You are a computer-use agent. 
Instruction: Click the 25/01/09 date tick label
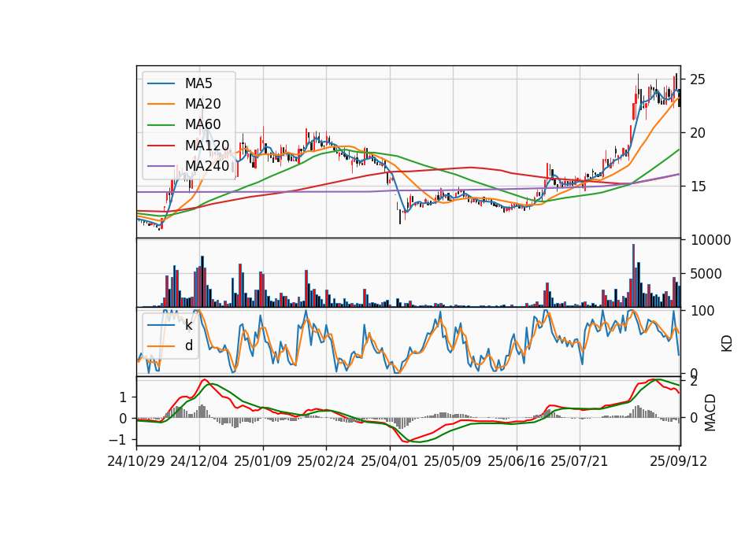[x=263, y=461]
